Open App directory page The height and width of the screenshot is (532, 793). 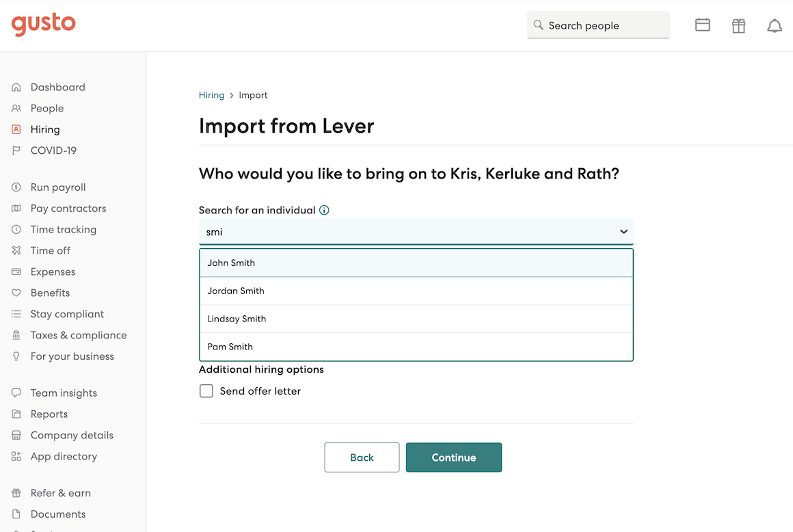(x=64, y=456)
